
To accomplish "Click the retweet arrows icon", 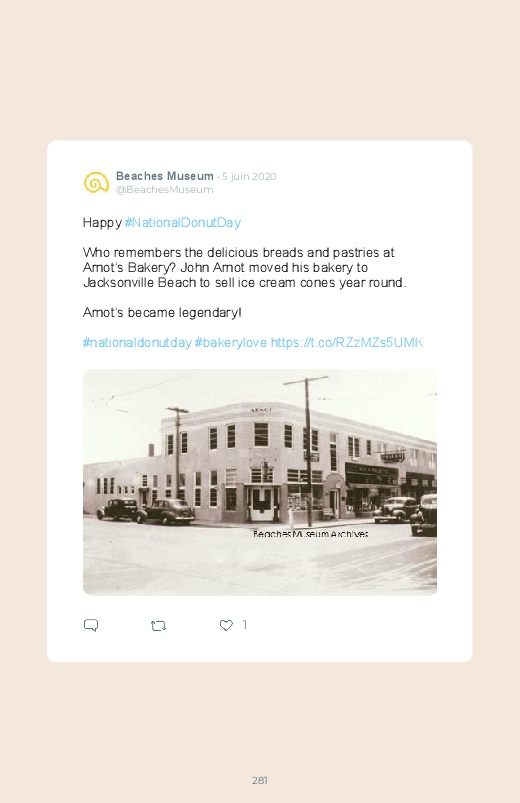I will pyautogui.click(x=158, y=625).
